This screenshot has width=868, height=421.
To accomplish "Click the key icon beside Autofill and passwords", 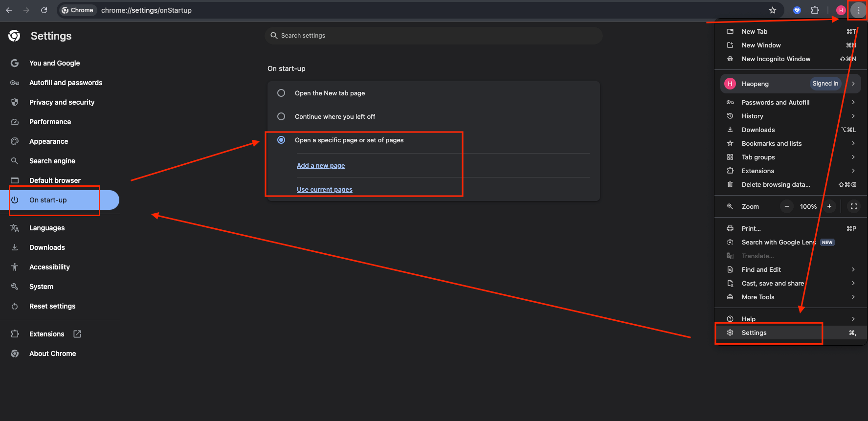I will tap(15, 83).
